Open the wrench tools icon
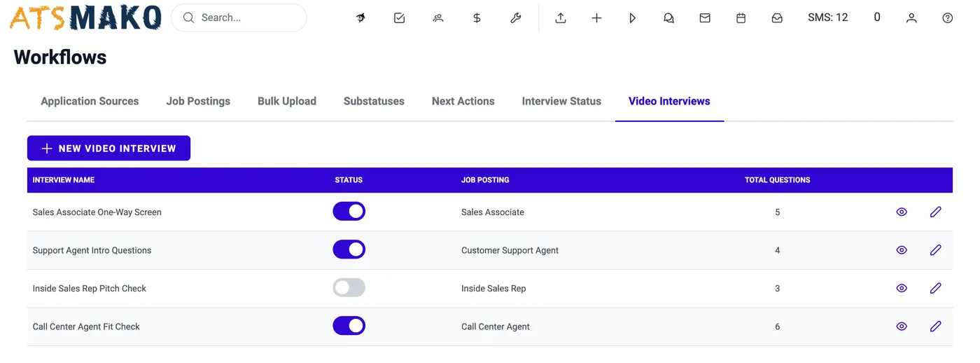 point(516,18)
